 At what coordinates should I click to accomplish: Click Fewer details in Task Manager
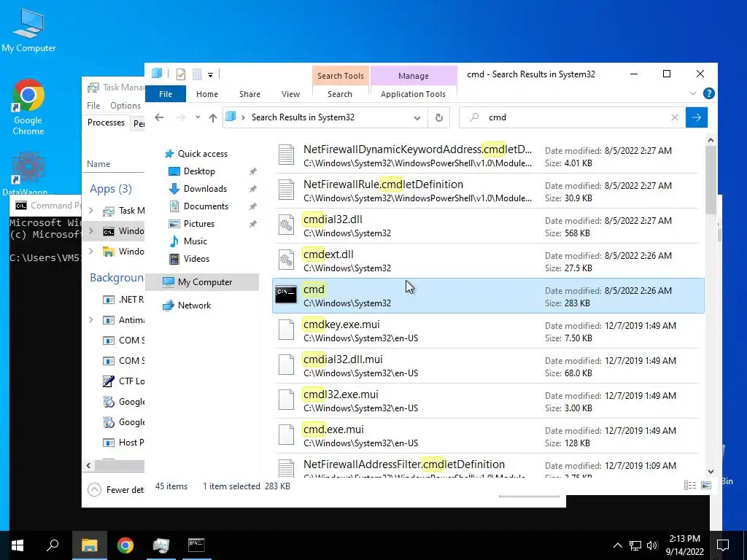click(x=116, y=489)
